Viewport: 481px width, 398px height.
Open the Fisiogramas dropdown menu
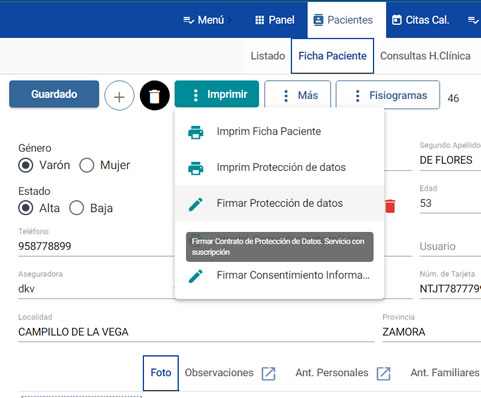(x=388, y=95)
